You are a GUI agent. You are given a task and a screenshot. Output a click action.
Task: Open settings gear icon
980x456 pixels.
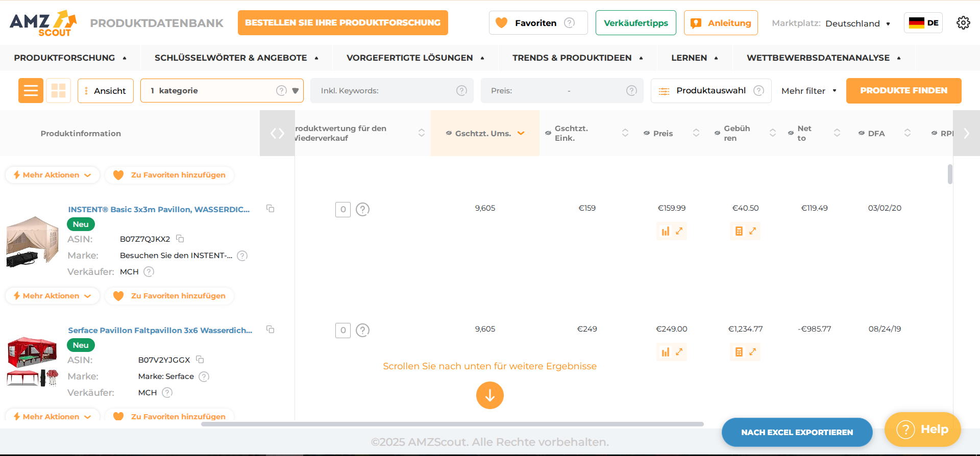(963, 23)
